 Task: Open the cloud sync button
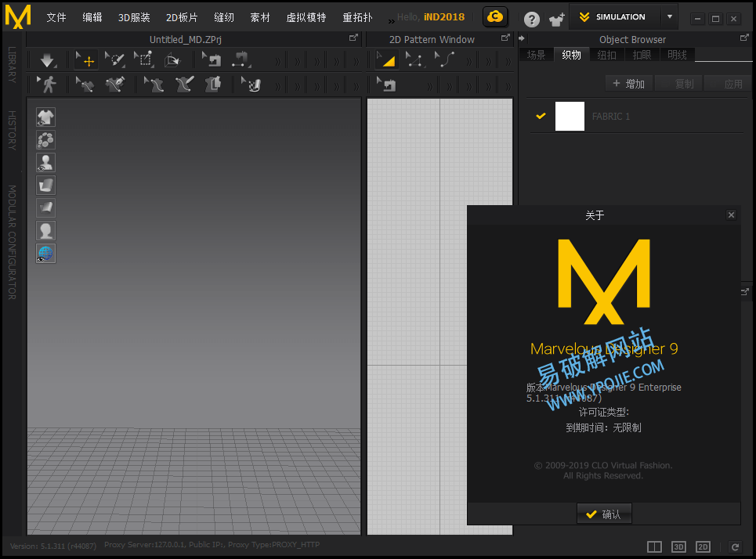coord(495,17)
